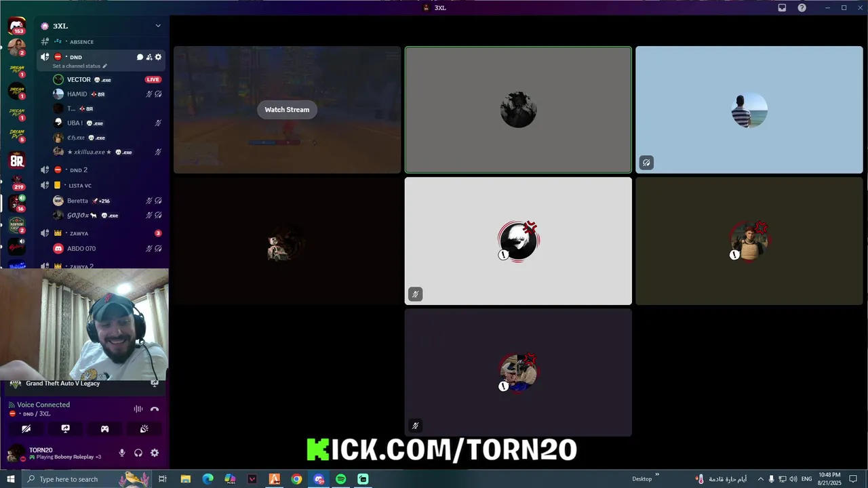Click the LIVE badge next to VECTOR
The width and height of the screenshot is (868, 488).
tap(153, 79)
